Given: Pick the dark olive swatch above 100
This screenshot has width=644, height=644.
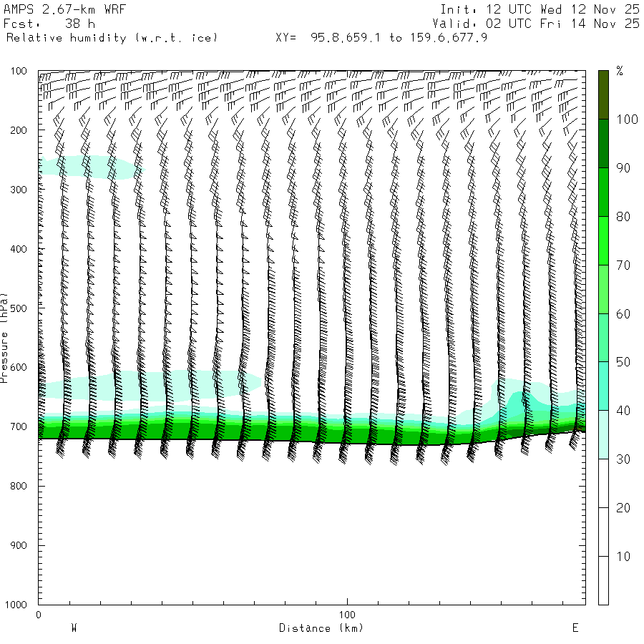Looking at the screenshot, I should (603, 94).
